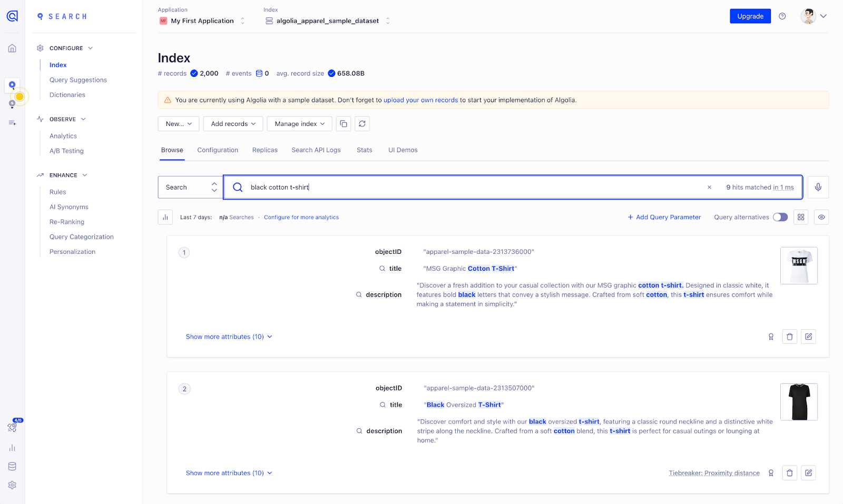Delete the MSG Graphic Cotton T-Shirt record
This screenshot has height=504, width=843.
coord(789,337)
